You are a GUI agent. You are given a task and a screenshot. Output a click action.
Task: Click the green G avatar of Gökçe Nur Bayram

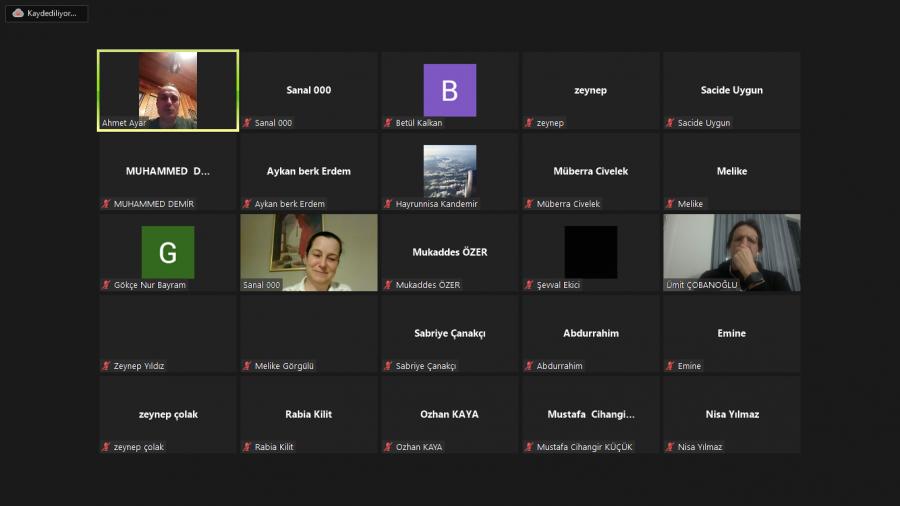[x=167, y=252]
